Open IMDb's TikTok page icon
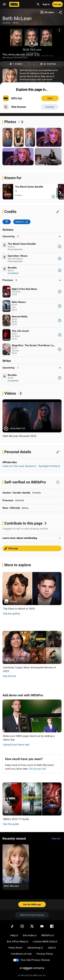 [12, 923]
